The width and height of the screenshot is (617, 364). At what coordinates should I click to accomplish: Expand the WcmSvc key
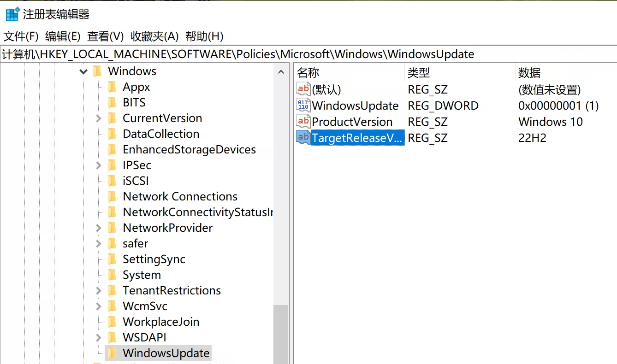coord(98,306)
